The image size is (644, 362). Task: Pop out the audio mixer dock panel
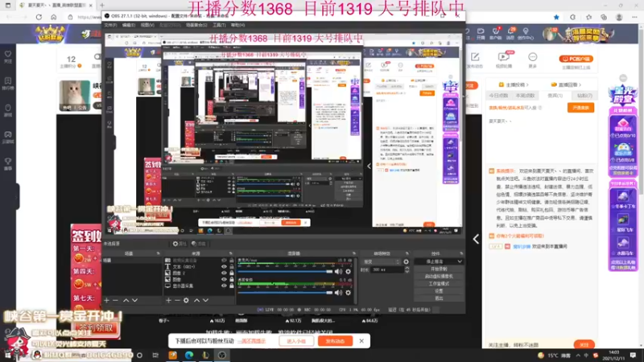click(354, 253)
